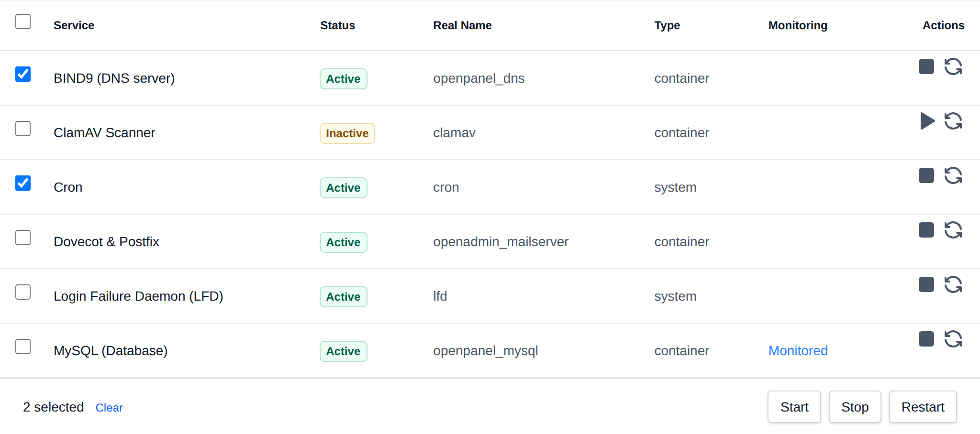
Task: Uncheck the BIND9 (DNS server) checkbox
Action: click(x=23, y=74)
